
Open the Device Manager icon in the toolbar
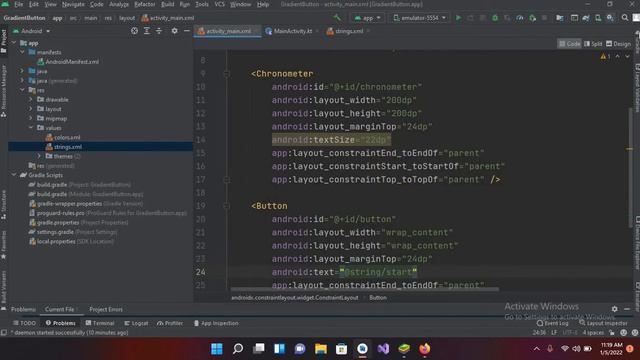pos(598,18)
